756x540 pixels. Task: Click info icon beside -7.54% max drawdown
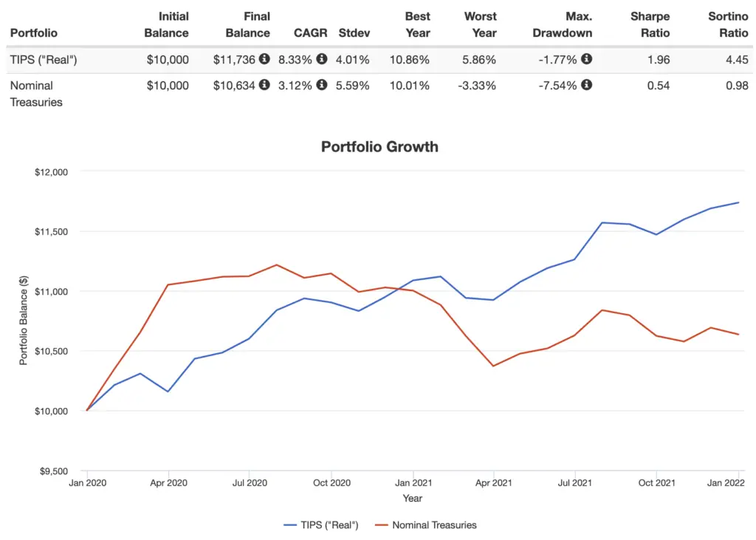[x=586, y=85]
